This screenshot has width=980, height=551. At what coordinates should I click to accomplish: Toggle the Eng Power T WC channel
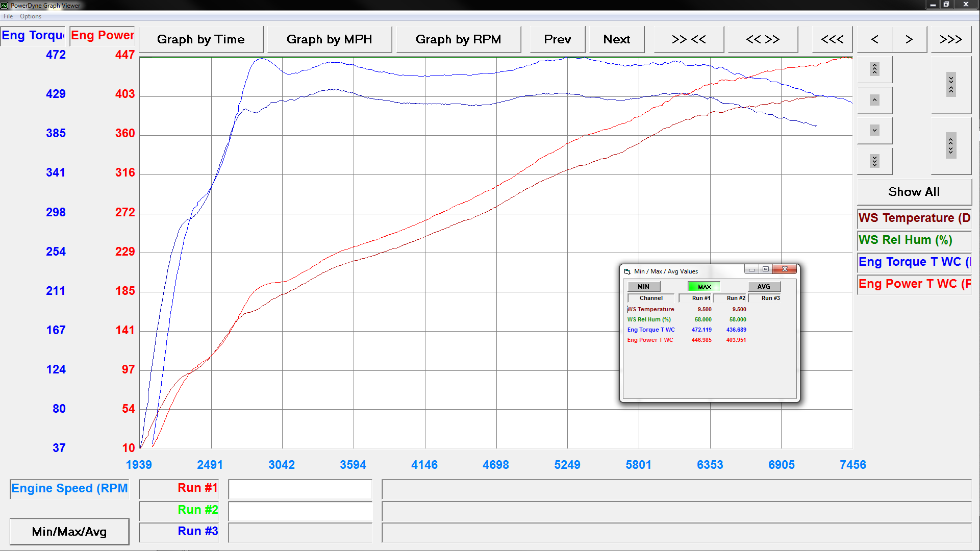click(914, 284)
